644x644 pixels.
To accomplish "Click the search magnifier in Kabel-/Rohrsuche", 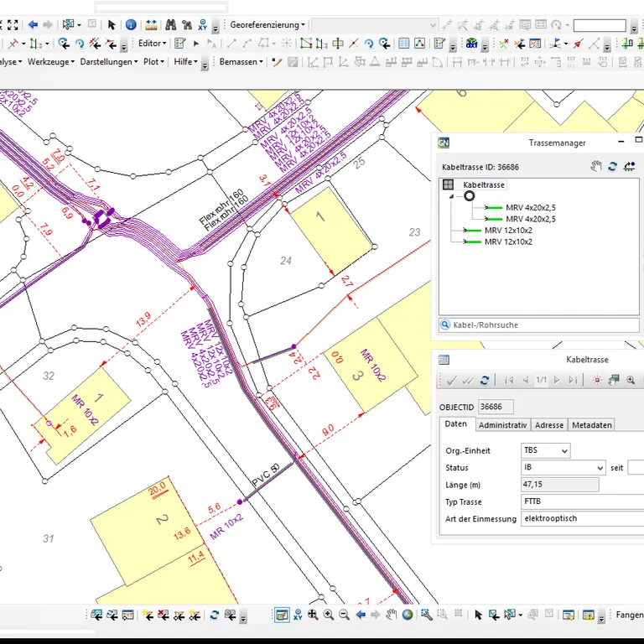I will (x=444, y=325).
